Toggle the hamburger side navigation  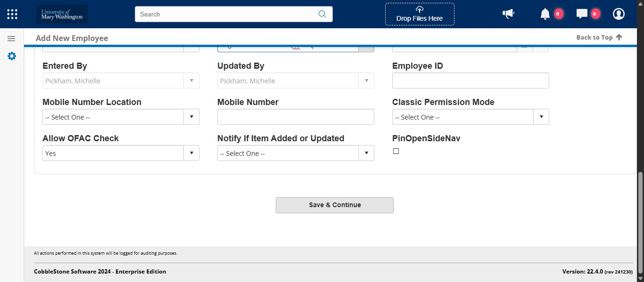[12, 39]
